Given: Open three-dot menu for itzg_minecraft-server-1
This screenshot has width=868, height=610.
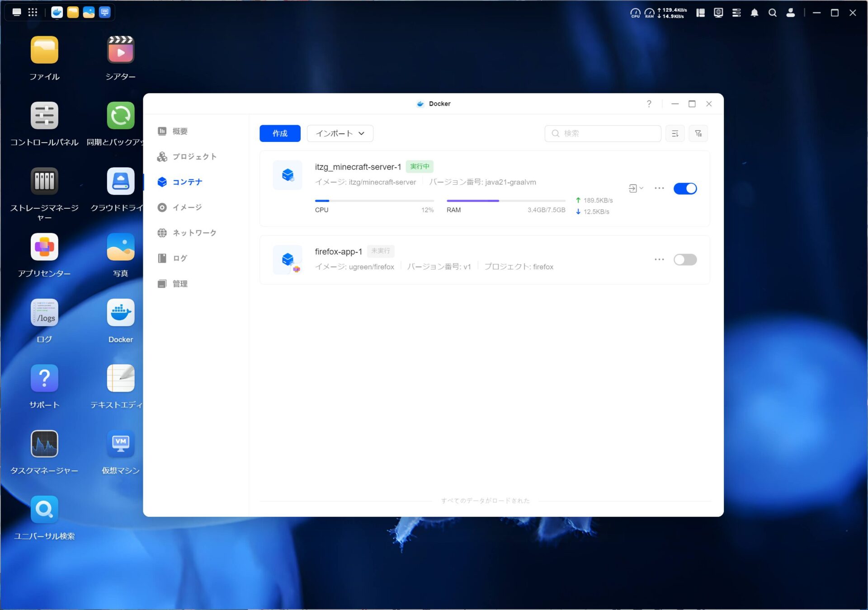Looking at the screenshot, I should pos(659,188).
